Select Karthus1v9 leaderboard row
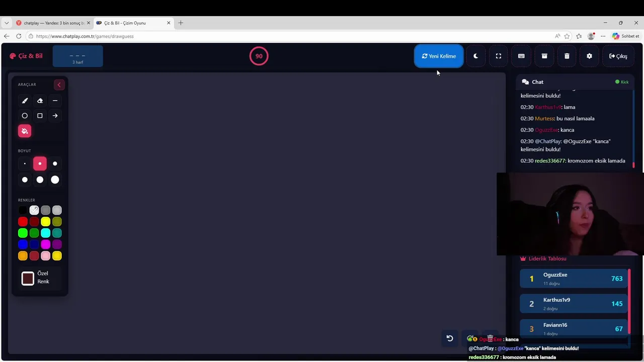Viewport: 644px width, 362px height. [x=574, y=304]
